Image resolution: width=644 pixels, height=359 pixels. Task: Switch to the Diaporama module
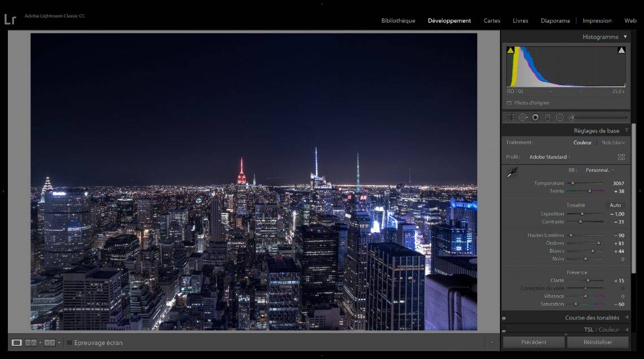click(x=555, y=20)
